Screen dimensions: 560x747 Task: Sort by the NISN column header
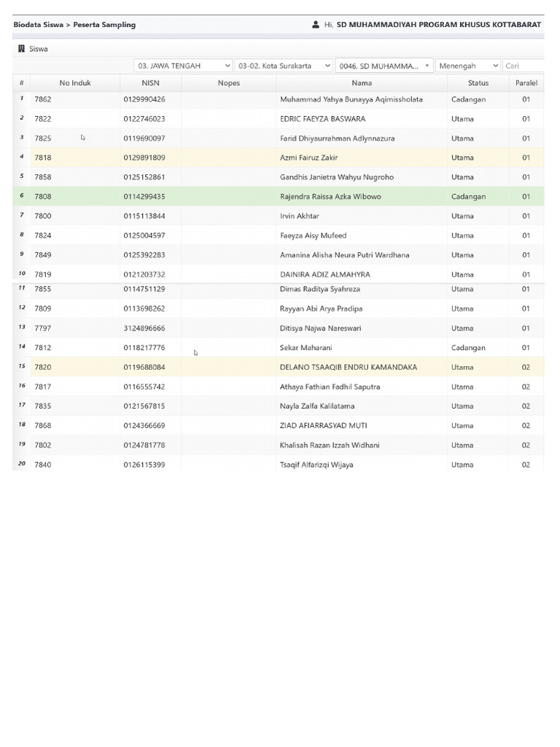click(x=150, y=83)
